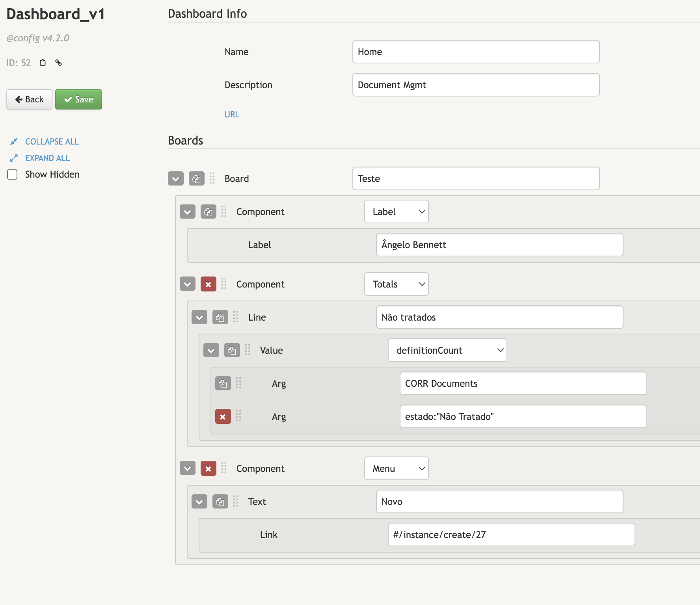Click the link icon beside ID 52

(58, 63)
